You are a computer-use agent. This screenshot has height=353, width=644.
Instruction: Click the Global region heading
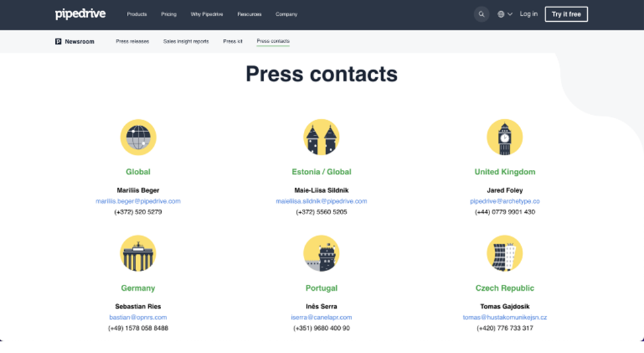[138, 172]
